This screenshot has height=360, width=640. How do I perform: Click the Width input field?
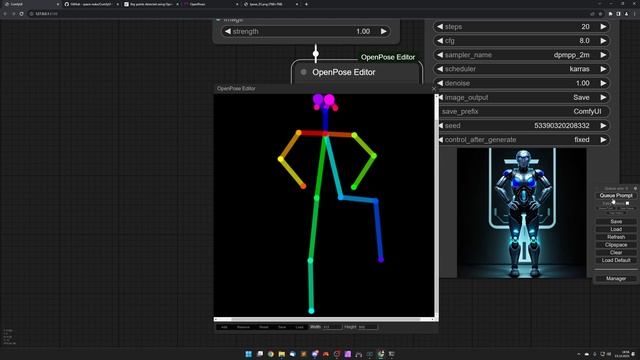coord(332,327)
